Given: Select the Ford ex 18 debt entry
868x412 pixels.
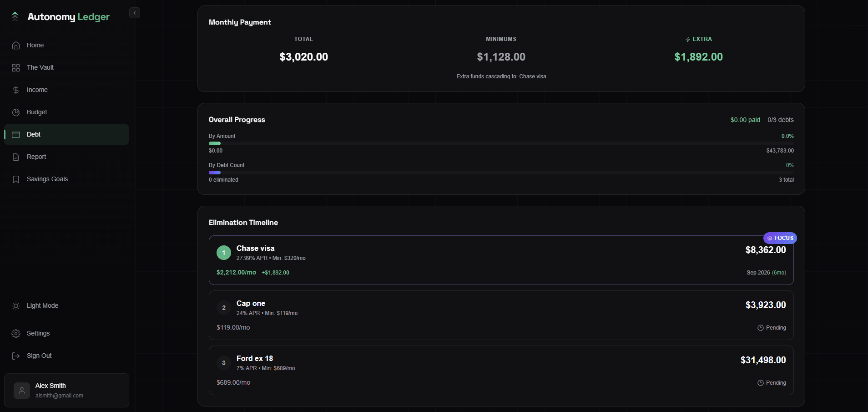Looking at the screenshot, I should (x=501, y=370).
